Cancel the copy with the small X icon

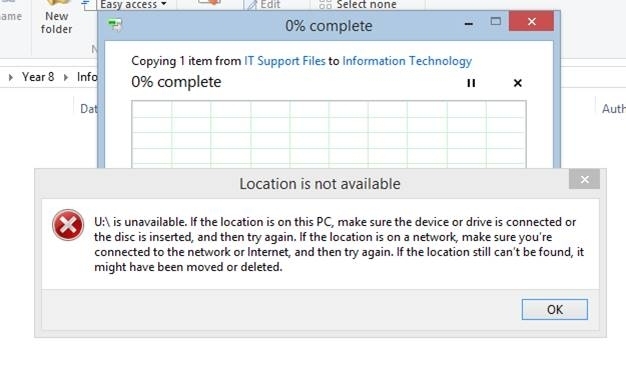click(x=517, y=83)
